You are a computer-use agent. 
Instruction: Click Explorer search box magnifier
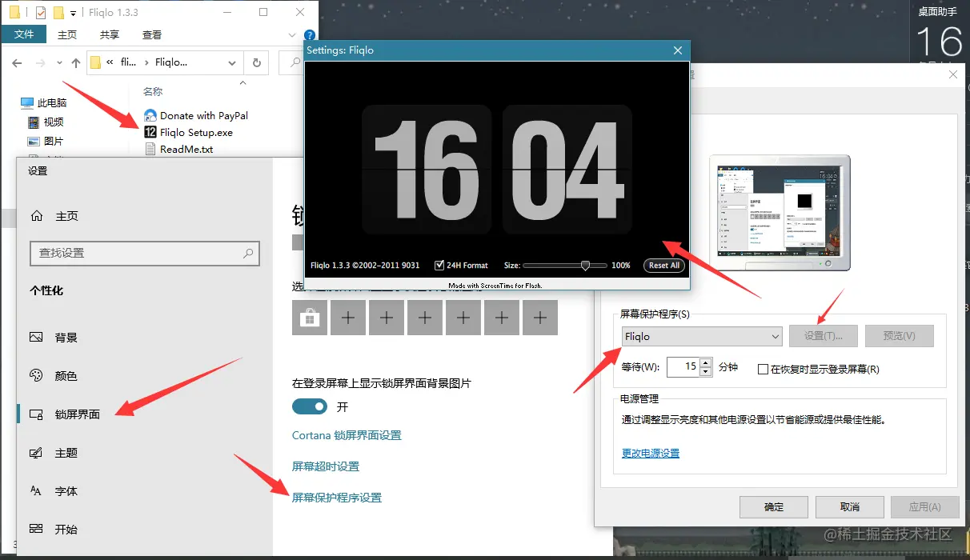pyautogui.click(x=294, y=62)
